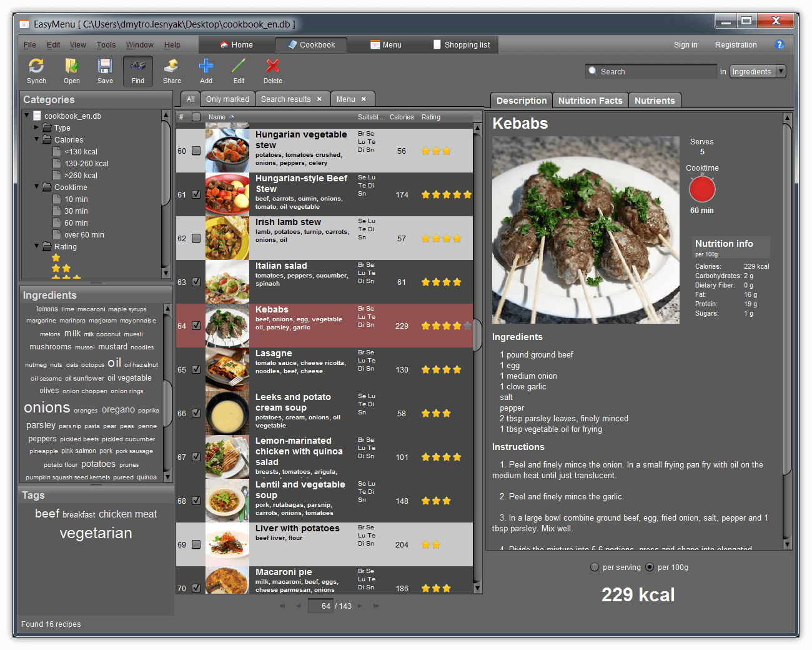Image resolution: width=812 pixels, height=650 pixels.
Task: Click the Synch toolbar icon
Action: tap(36, 66)
